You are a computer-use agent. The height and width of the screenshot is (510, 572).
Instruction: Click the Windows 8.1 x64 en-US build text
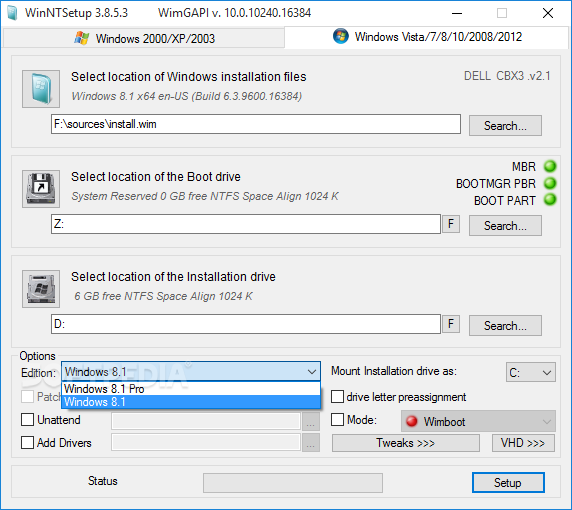pos(187,96)
